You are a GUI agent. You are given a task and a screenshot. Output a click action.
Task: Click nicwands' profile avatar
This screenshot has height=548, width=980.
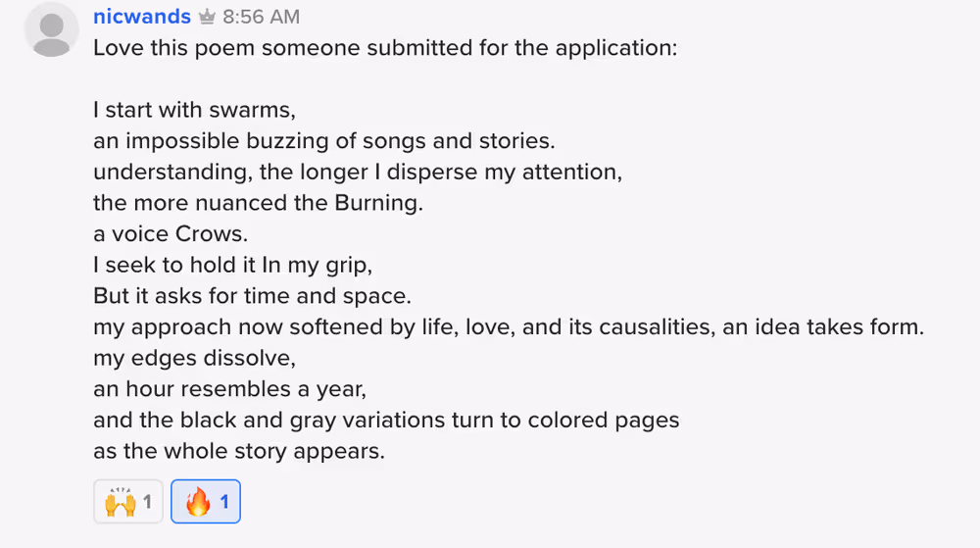point(50,30)
